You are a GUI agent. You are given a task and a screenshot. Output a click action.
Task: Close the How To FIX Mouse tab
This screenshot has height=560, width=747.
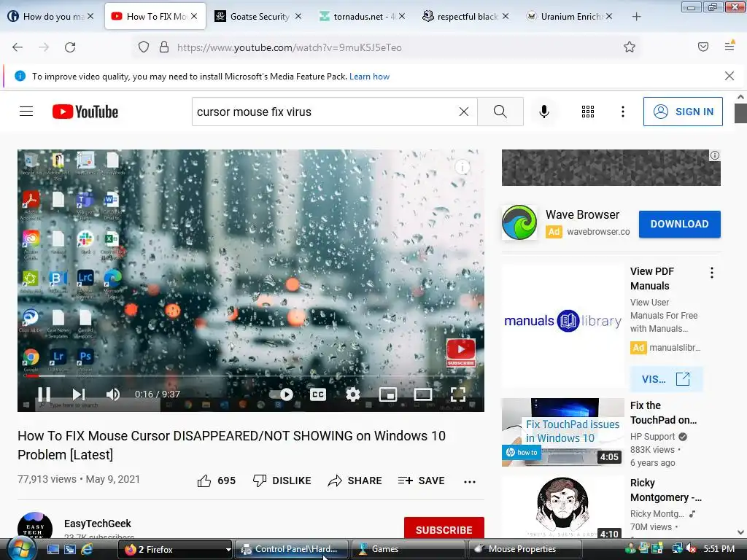194,17
